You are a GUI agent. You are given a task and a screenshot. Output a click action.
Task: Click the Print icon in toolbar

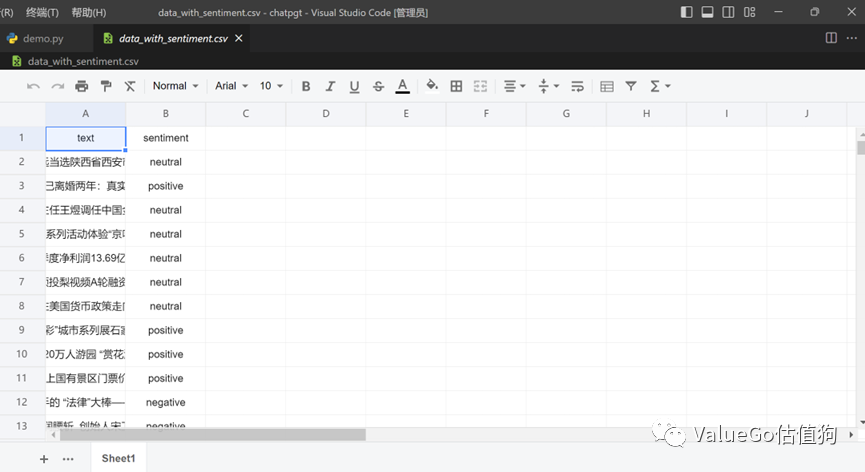[82, 86]
